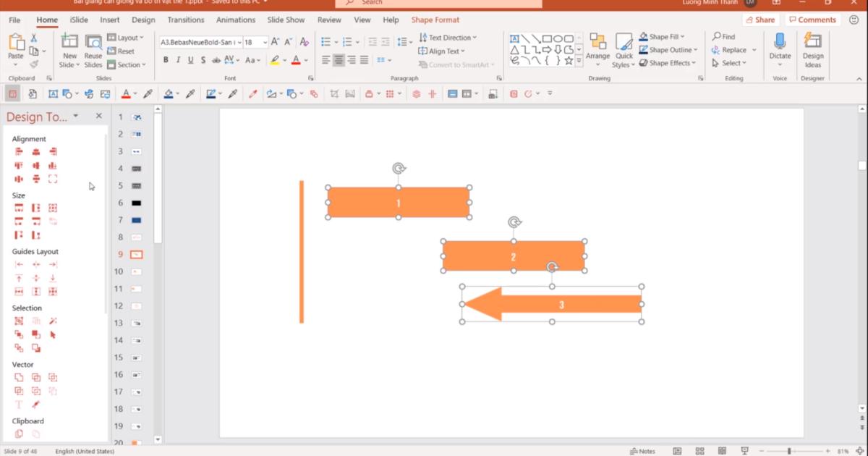Switch to iSlide tab
This screenshot has width=868, height=456.
[79, 20]
